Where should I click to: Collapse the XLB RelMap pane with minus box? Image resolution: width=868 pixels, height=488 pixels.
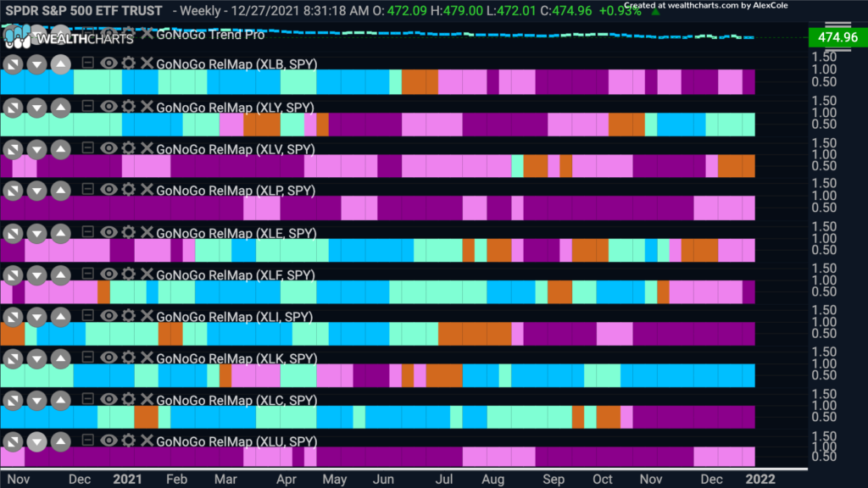pos(87,62)
